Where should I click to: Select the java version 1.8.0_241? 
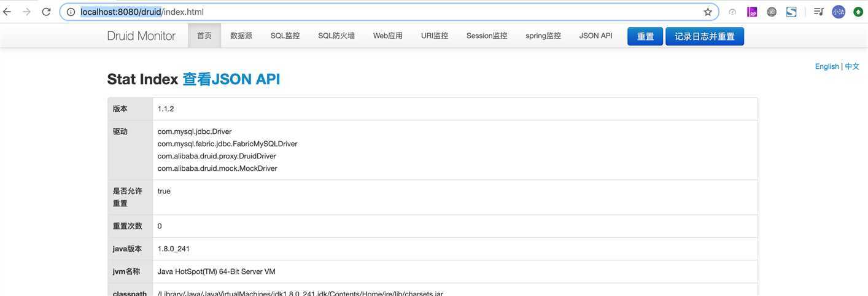coord(174,249)
